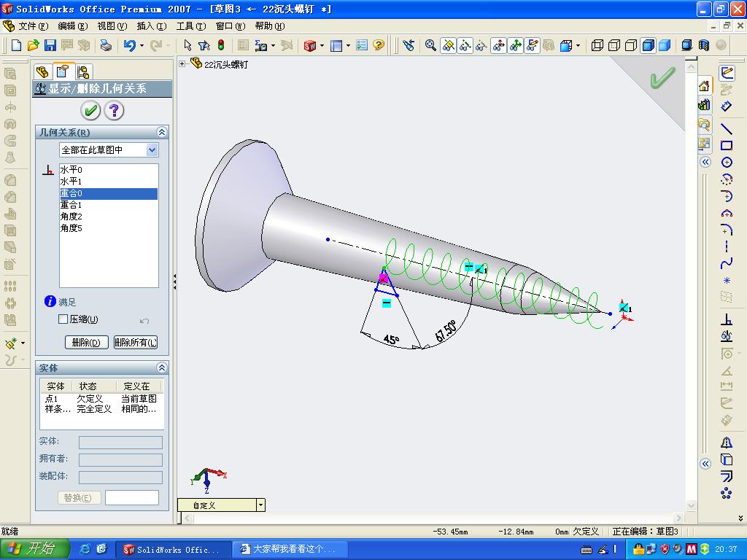
Task: Open the Undo history dropdown arrow
Action: pos(142,46)
